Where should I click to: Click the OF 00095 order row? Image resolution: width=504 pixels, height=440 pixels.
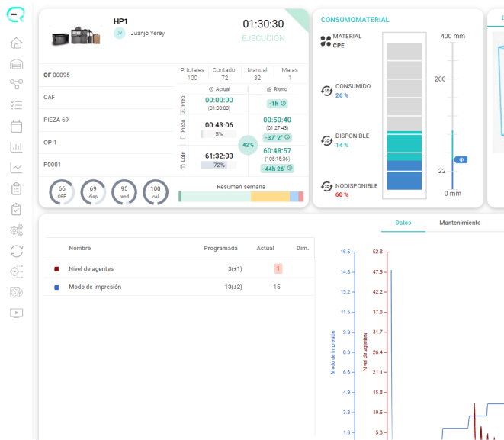[x=106, y=75]
